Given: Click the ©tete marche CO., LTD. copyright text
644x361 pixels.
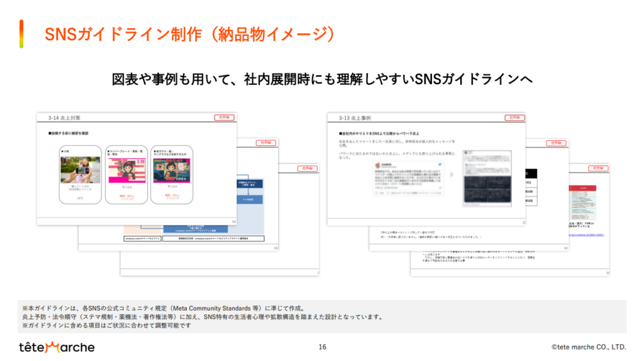Looking at the screenshot, I should pyautogui.click(x=589, y=347).
